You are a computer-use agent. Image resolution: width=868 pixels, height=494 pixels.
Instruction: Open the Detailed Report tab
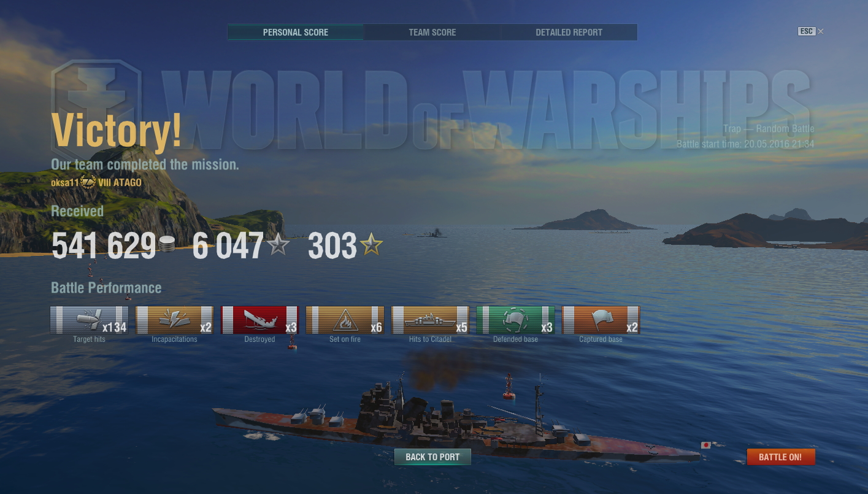click(569, 33)
